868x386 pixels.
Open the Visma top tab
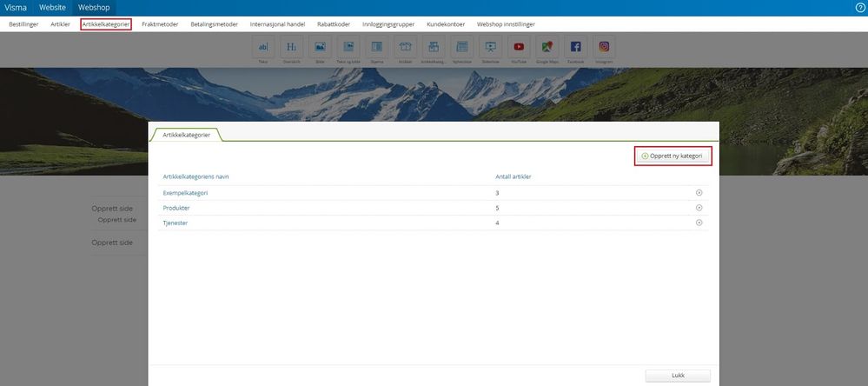[x=16, y=8]
